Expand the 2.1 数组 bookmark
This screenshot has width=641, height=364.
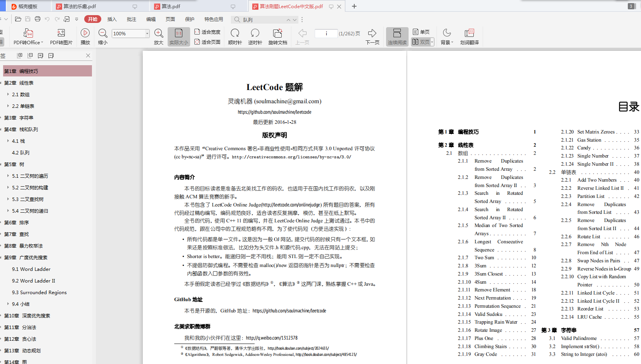coord(9,94)
